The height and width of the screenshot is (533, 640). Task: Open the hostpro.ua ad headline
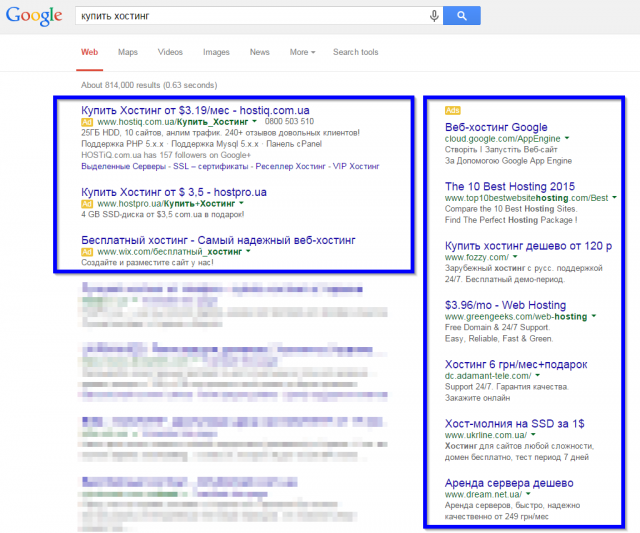point(174,192)
